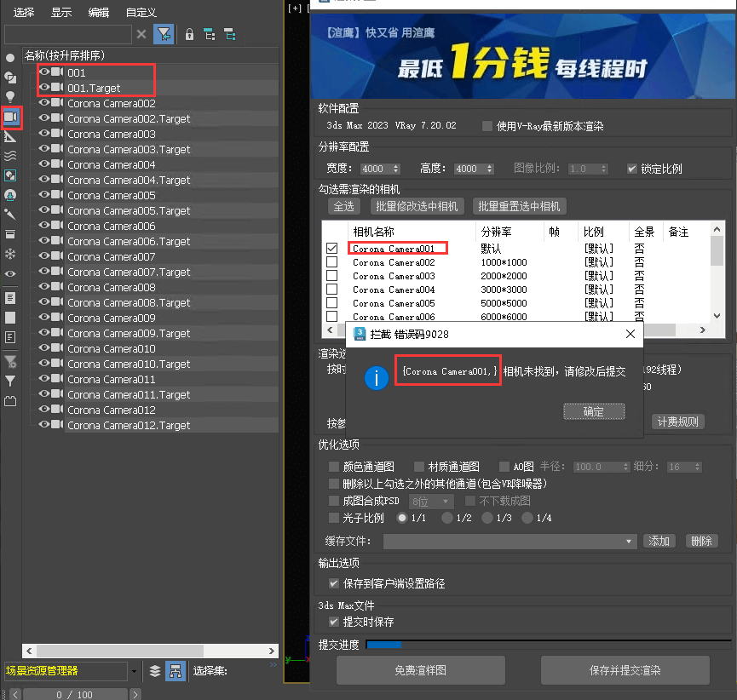Screen dimensions: 737x700
Task: Click the lights display filter icon
Action: (x=10, y=96)
